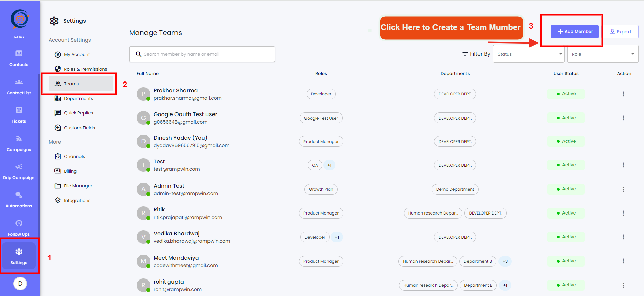
Task: Click user avatar D at sidebar bottom
Action: point(20,283)
